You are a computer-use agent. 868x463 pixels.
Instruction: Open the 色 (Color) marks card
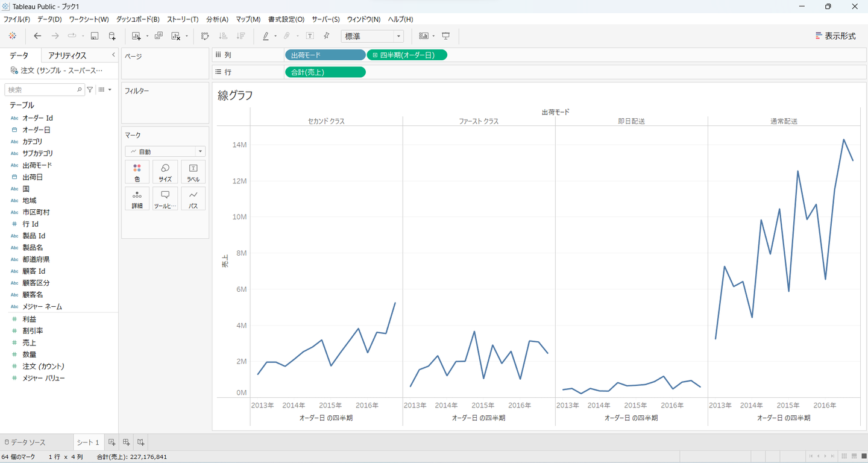click(x=137, y=172)
